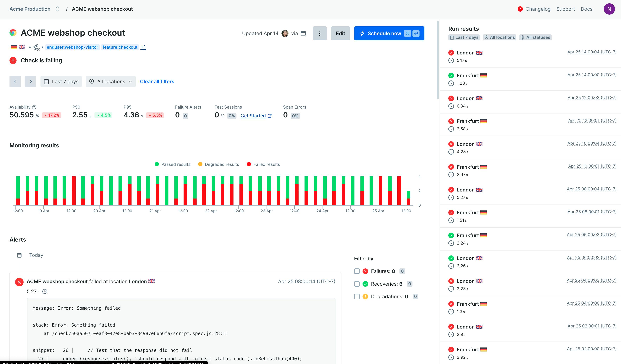
Task: Go to previous time period arrow
Action: pos(15,82)
